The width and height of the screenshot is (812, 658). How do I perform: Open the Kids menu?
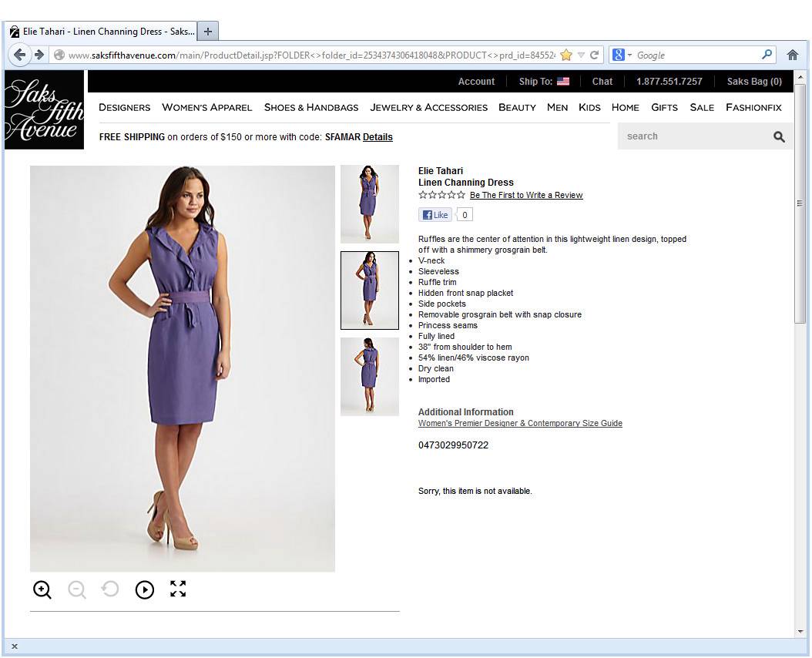[x=589, y=107]
